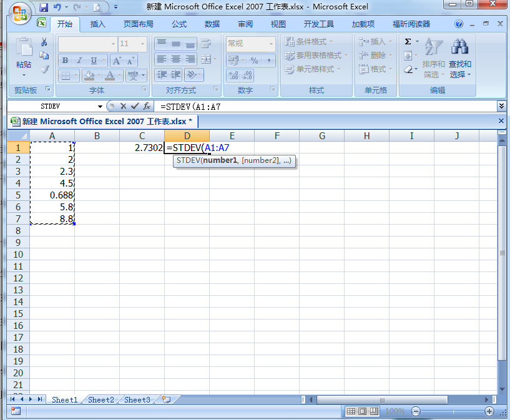Switch to Normal view in status bar
This screenshot has width=510, height=420.
tap(351, 411)
